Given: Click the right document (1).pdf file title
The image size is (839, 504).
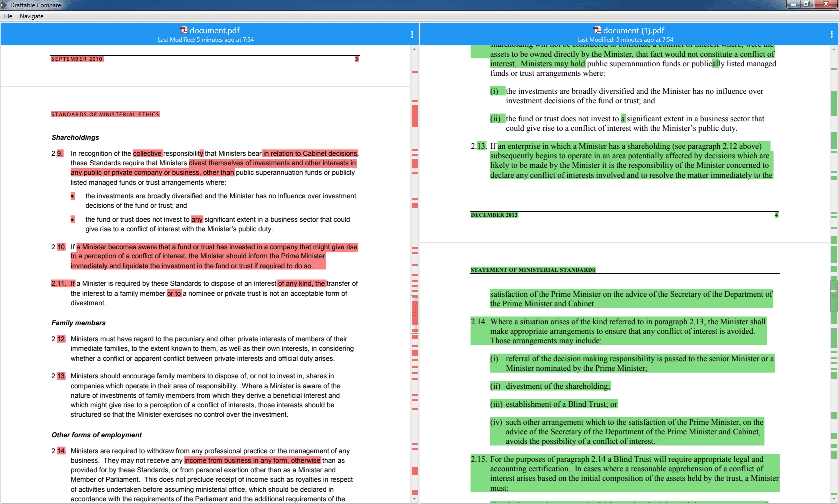Looking at the screenshot, I should (x=634, y=30).
